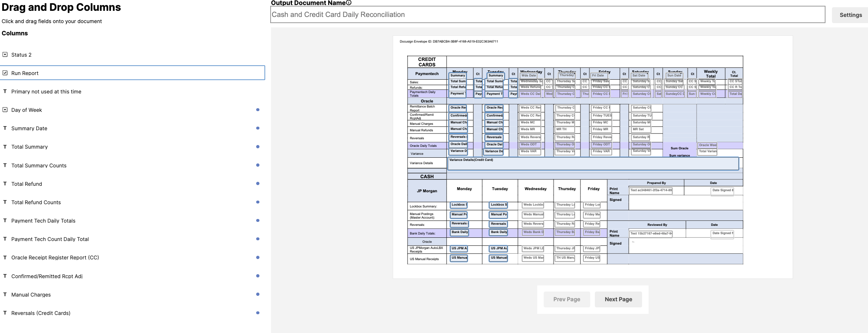The width and height of the screenshot is (868, 333).
Task: Select the MR Sat field
Action: click(x=641, y=130)
